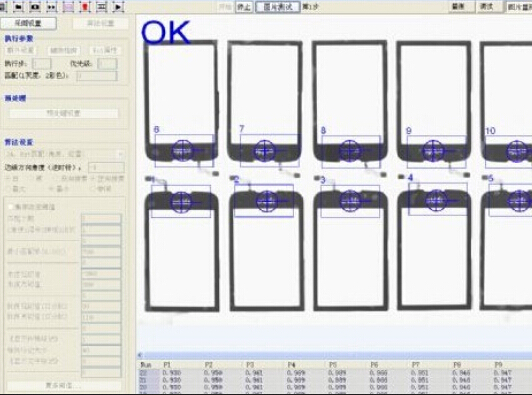Toggle the checkbox above the parameter list

[11, 207]
